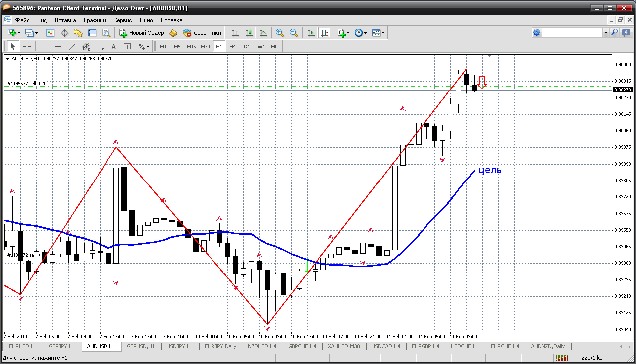636x364 pixels.
Task: Expand the Indicators dropdown arrow
Action: click(x=348, y=33)
